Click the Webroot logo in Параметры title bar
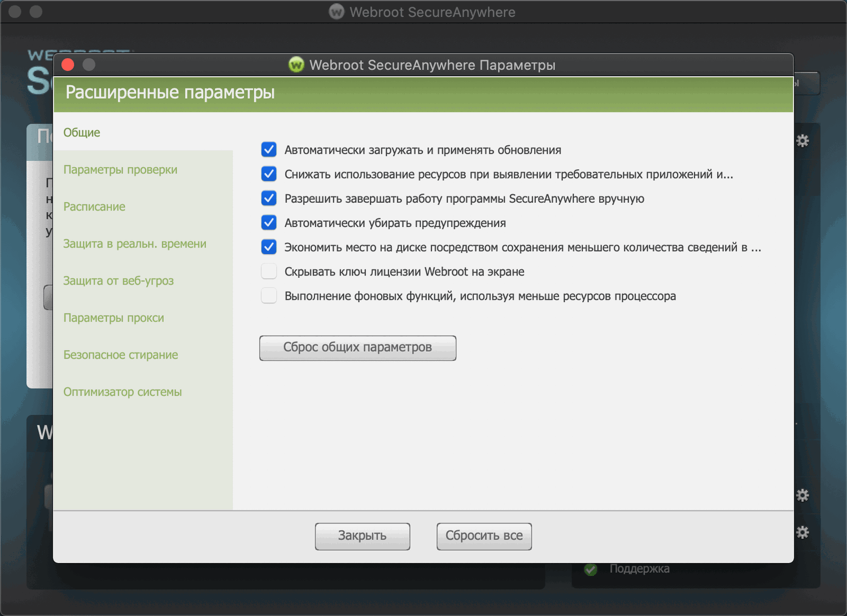847x616 pixels. [296, 65]
